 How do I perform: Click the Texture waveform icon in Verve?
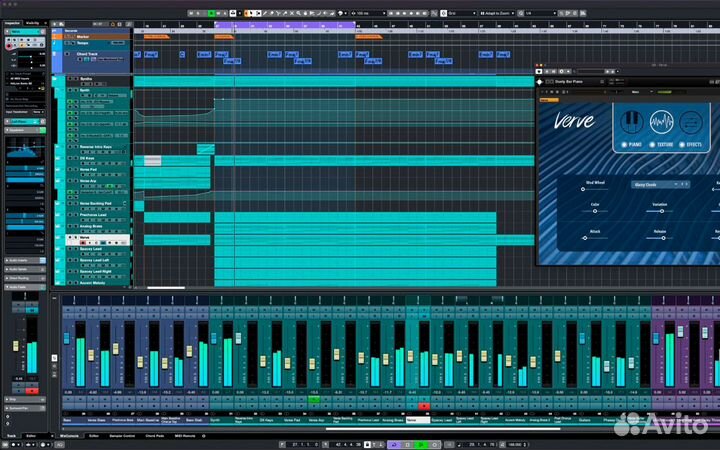661,122
